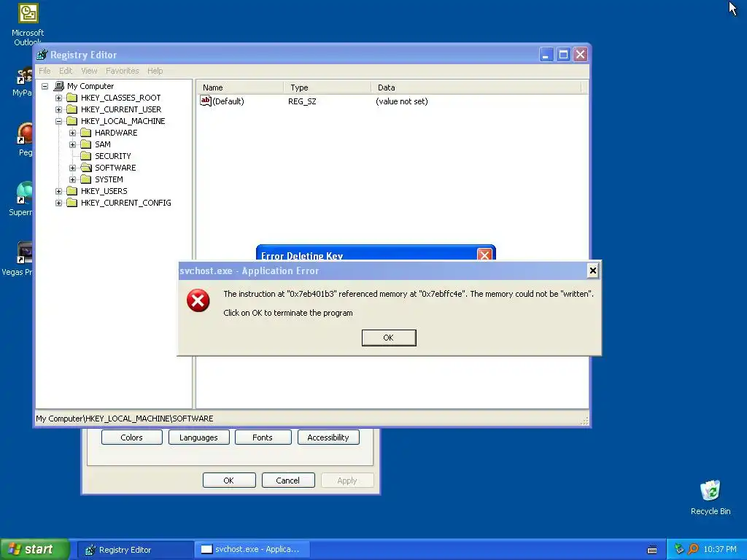
Task: Click the Languages button in background dialog
Action: [x=198, y=437]
